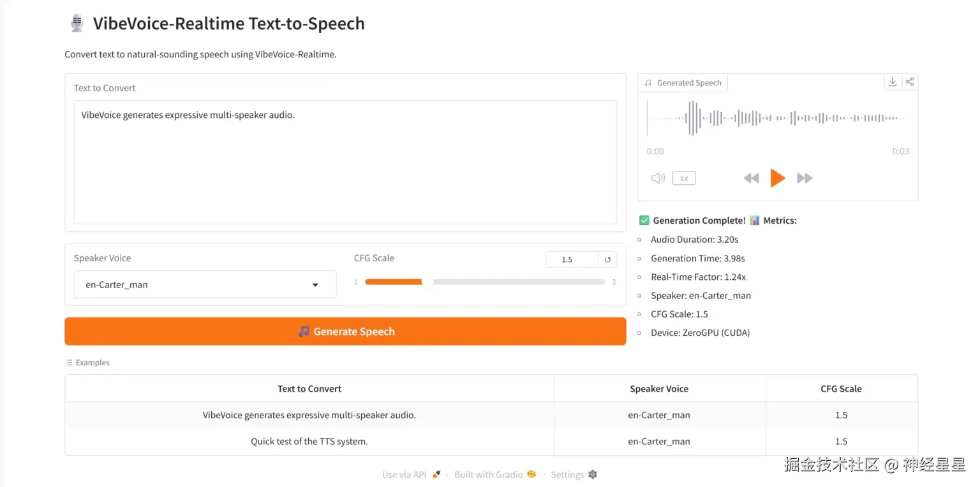Rewind the generated audio
The height and width of the screenshot is (487, 980).
(751, 178)
